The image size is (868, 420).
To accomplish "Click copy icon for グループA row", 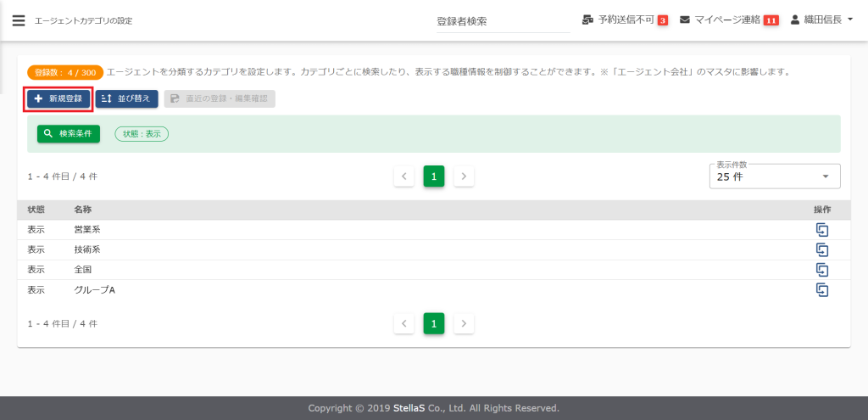I will coord(821,290).
